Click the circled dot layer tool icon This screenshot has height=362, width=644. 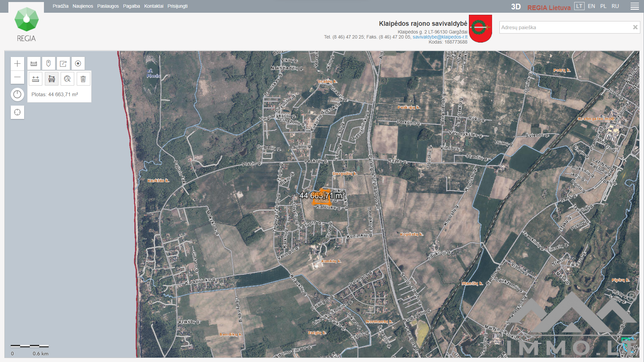point(78,63)
